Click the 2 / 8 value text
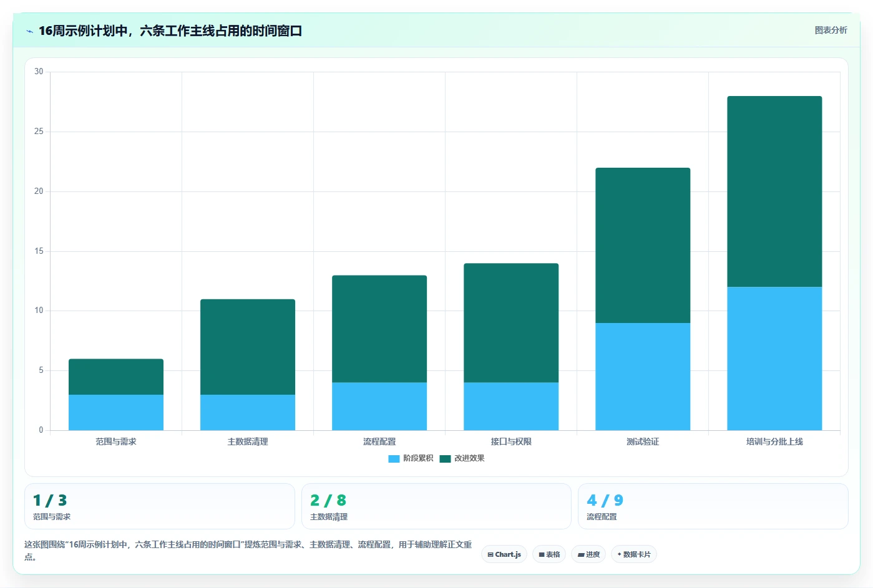Screen dimensions: 873x588 [328, 500]
